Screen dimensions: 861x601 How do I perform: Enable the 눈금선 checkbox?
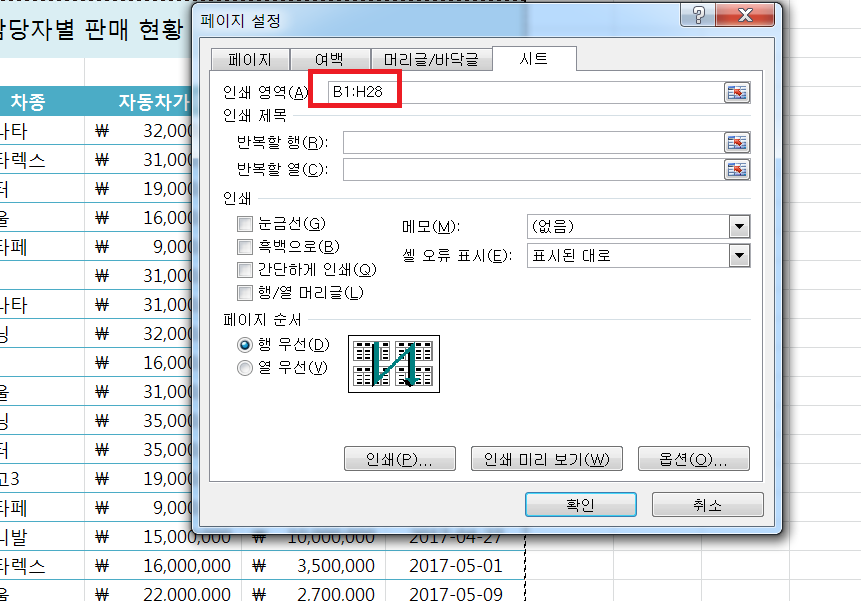245,225
